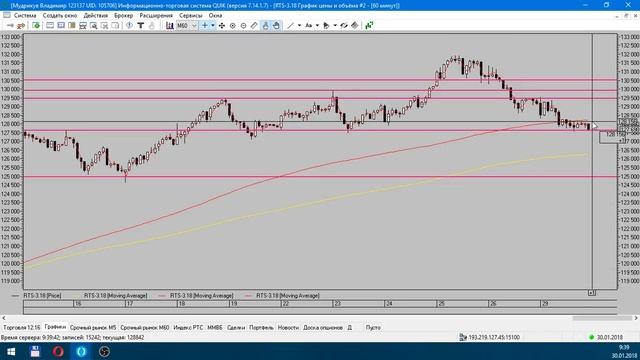Select the blue plus crosshair tool
640x360 pixels.
204,26
